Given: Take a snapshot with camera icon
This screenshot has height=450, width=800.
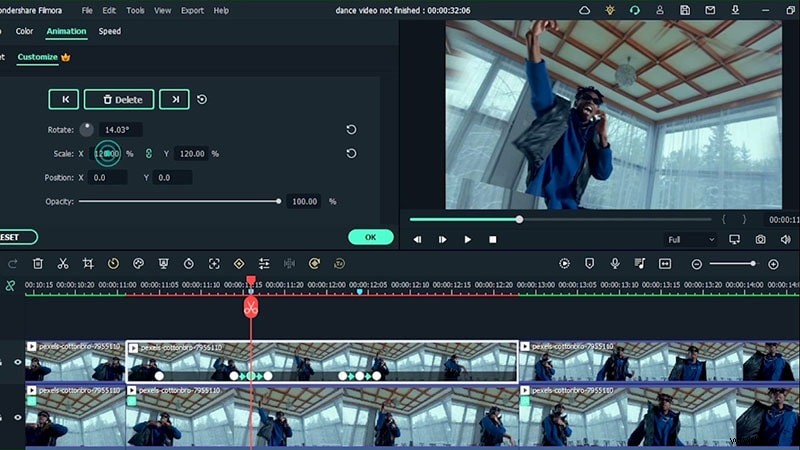Looking at the screenshot, I should pyautogui.click(x=760, y=239).
